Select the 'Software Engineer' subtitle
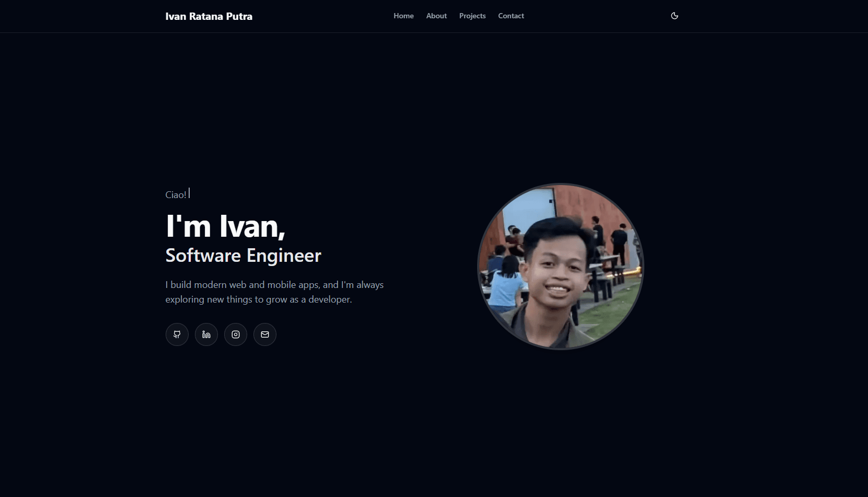The width and height of the screenshot is (868, 497). coord(243,256)
